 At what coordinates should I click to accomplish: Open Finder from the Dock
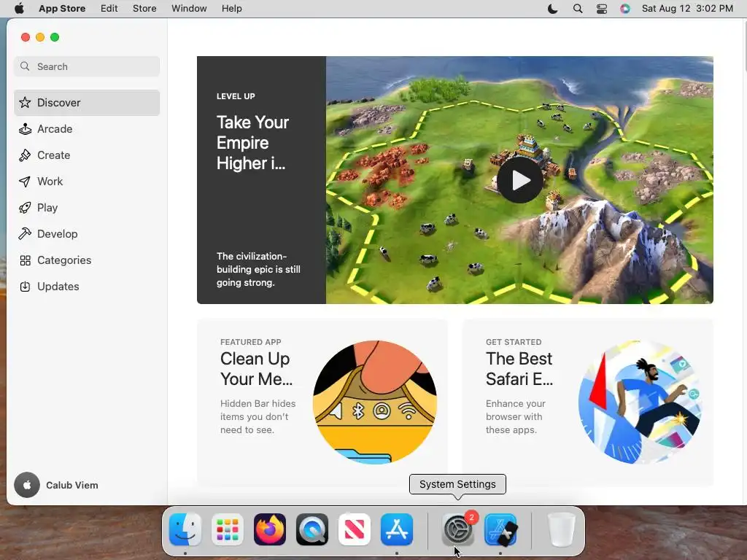point(185,529)
